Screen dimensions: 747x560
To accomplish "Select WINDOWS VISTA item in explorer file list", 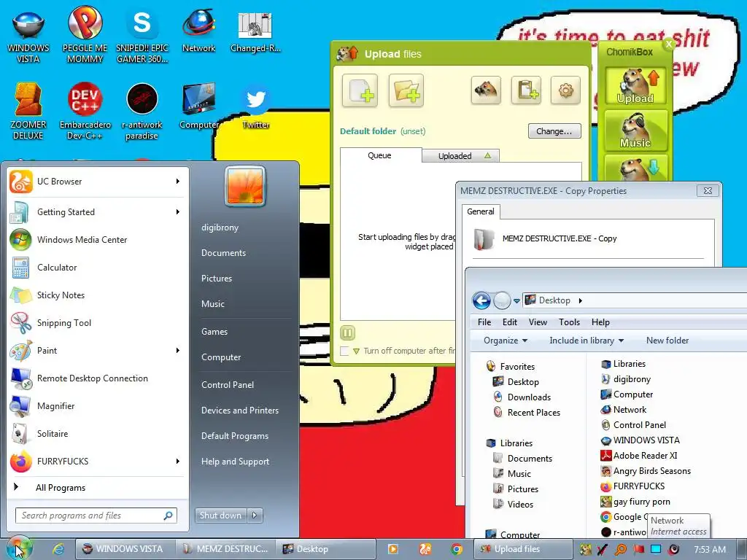I will coord(640,440).
